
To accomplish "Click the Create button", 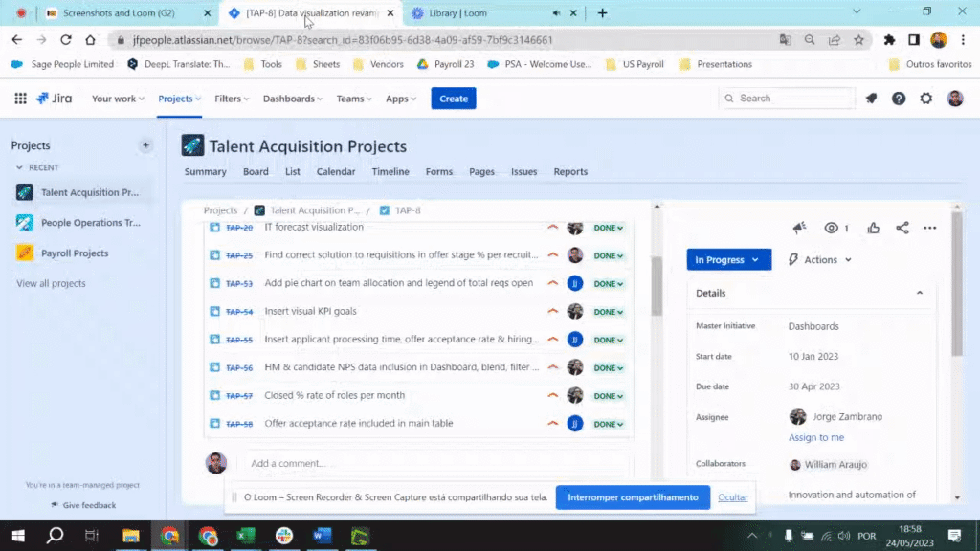I will [453, 99].
